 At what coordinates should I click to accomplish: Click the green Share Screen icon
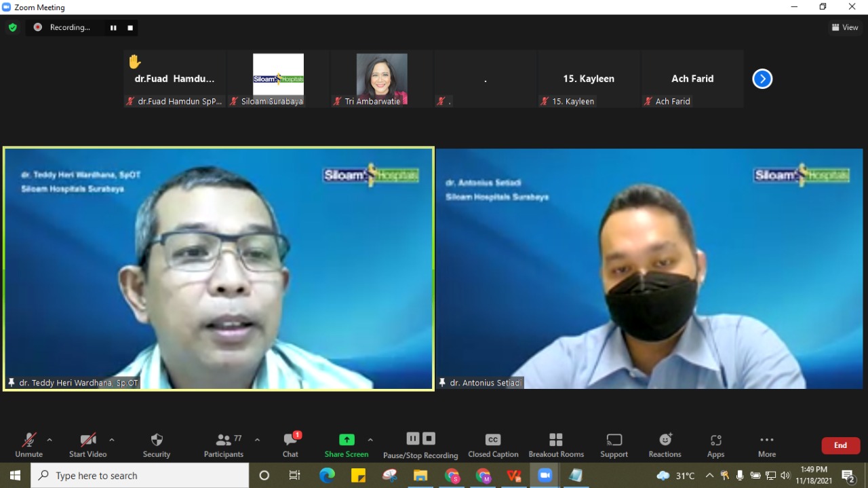coord(347,440)
